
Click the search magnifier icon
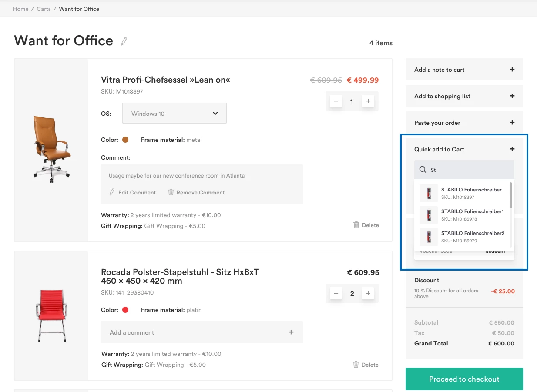[x=423, y=170]
